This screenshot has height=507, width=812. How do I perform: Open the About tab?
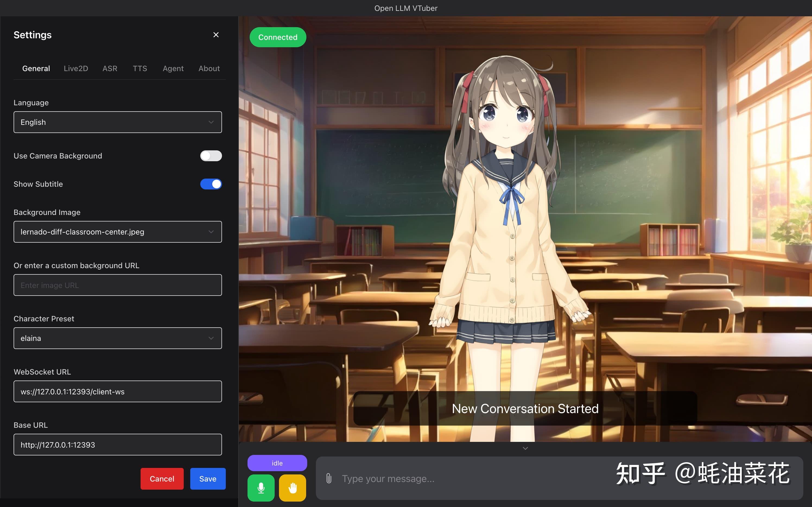(x=209, y=68)
